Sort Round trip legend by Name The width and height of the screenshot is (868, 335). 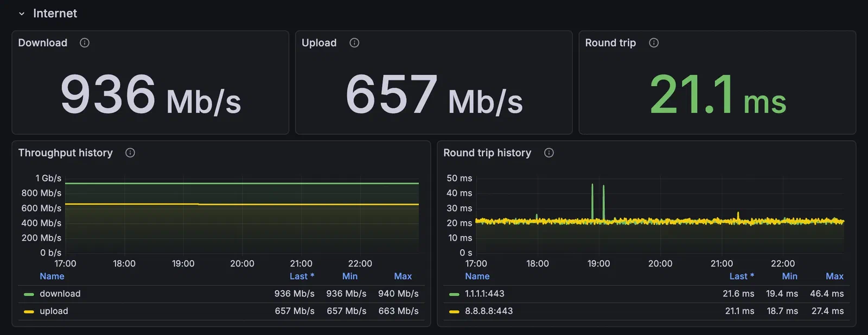click(477, 276)
